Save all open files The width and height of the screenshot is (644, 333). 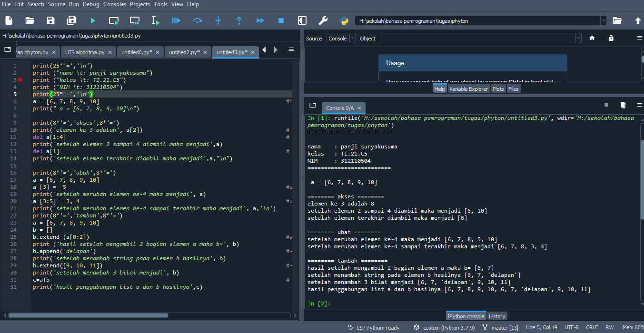pos(72,20)
